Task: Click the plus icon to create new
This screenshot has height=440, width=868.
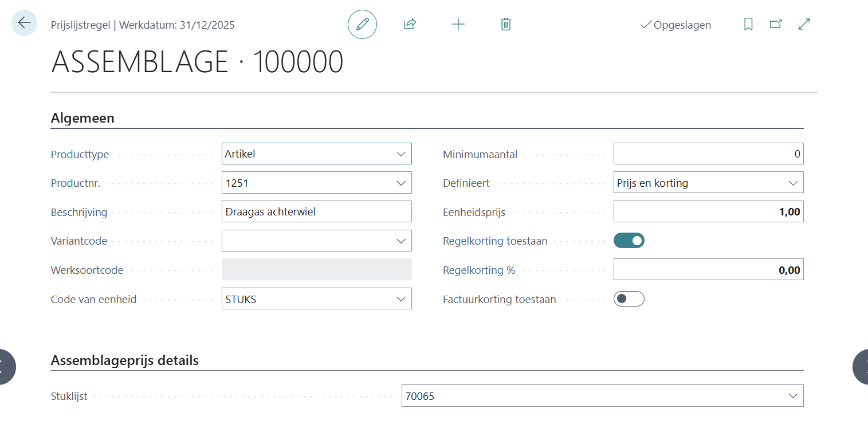Action: (458, 24)
